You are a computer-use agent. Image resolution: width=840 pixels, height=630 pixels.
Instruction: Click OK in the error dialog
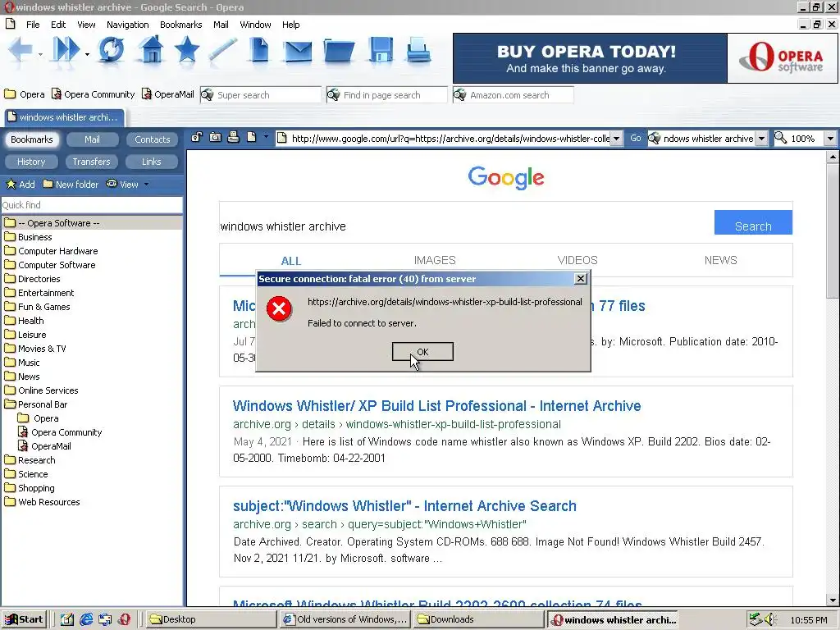pyautogui.click(x=422, y=351)
